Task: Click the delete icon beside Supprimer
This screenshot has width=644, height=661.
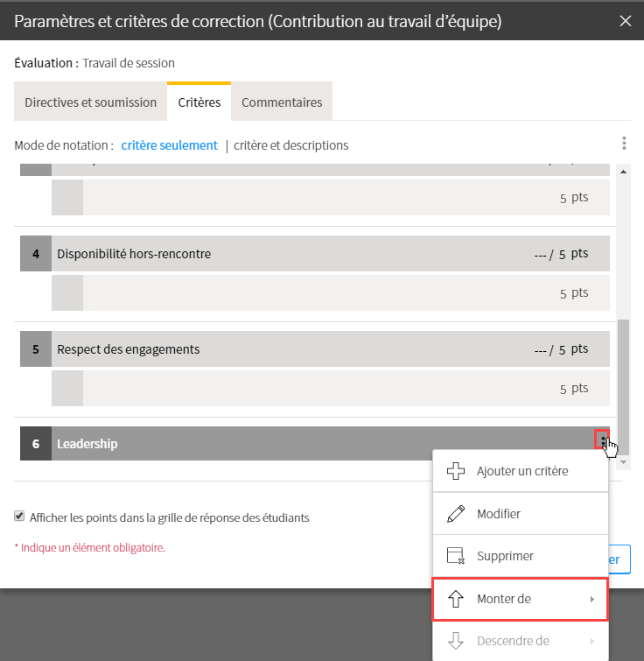Action: 456,556
